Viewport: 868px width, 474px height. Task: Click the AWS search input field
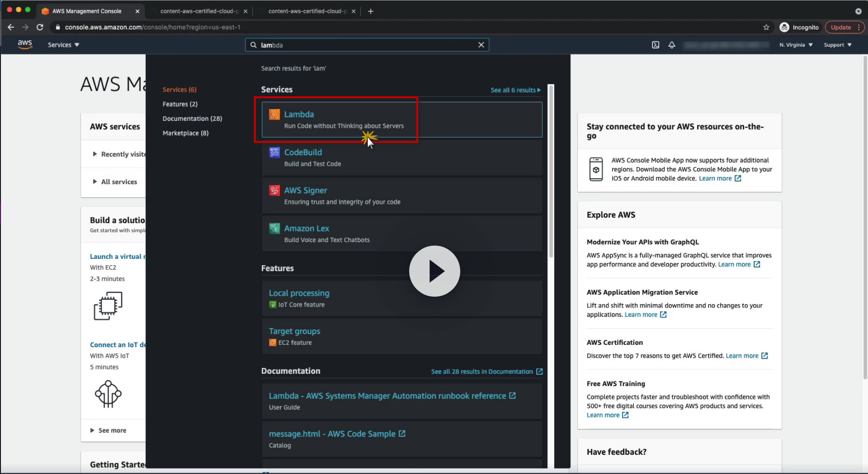coord(367,45)
